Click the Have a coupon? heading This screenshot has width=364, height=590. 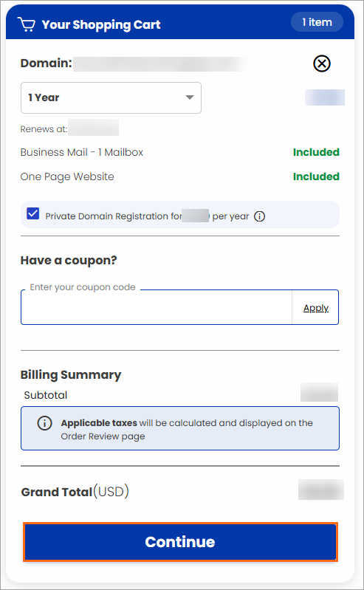tap(69, 261)
